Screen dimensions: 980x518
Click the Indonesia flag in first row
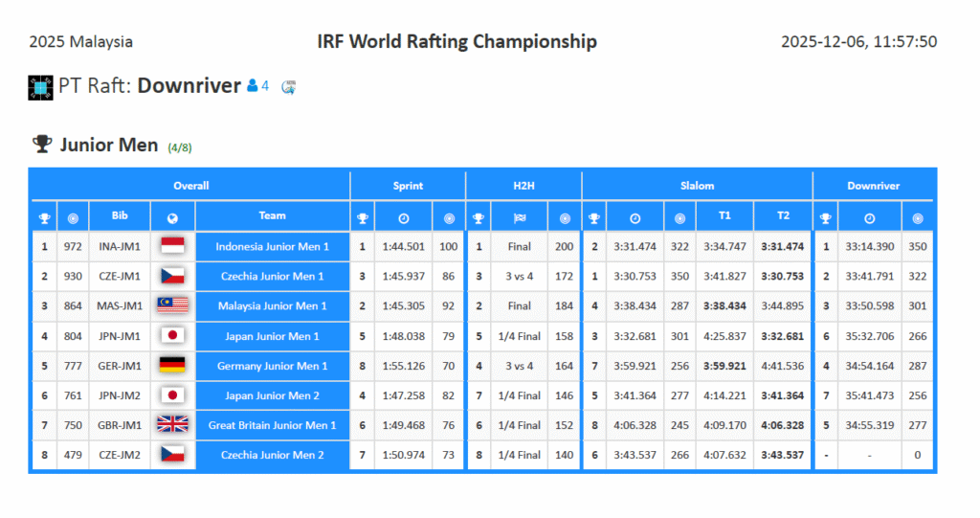pyautogui.click(x=172, y=246)
